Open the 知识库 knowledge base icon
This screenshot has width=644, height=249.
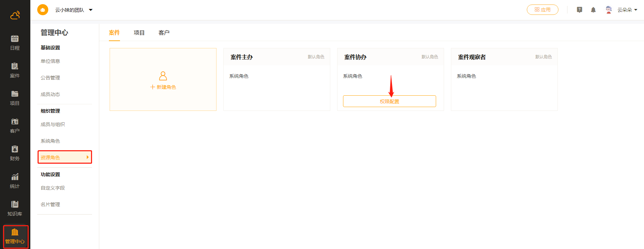[x=15, y=208]
